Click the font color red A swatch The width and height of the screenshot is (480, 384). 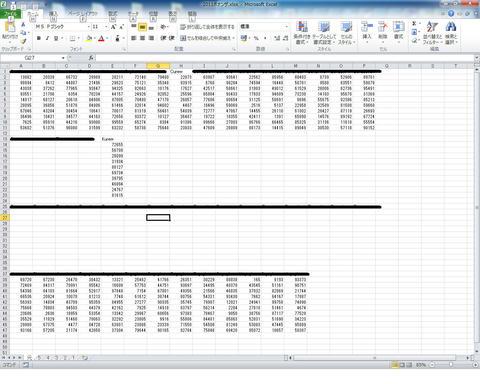pos(101,38)
